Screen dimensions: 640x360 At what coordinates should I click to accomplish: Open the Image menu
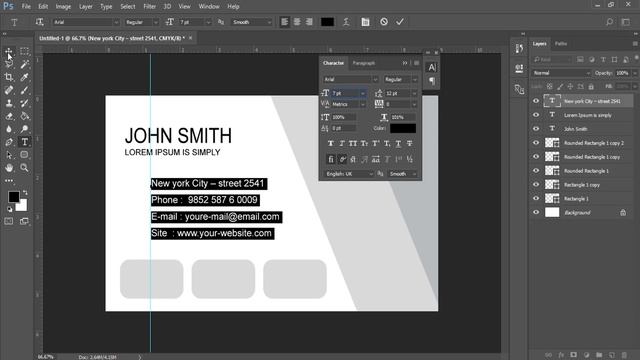point(63,7)
